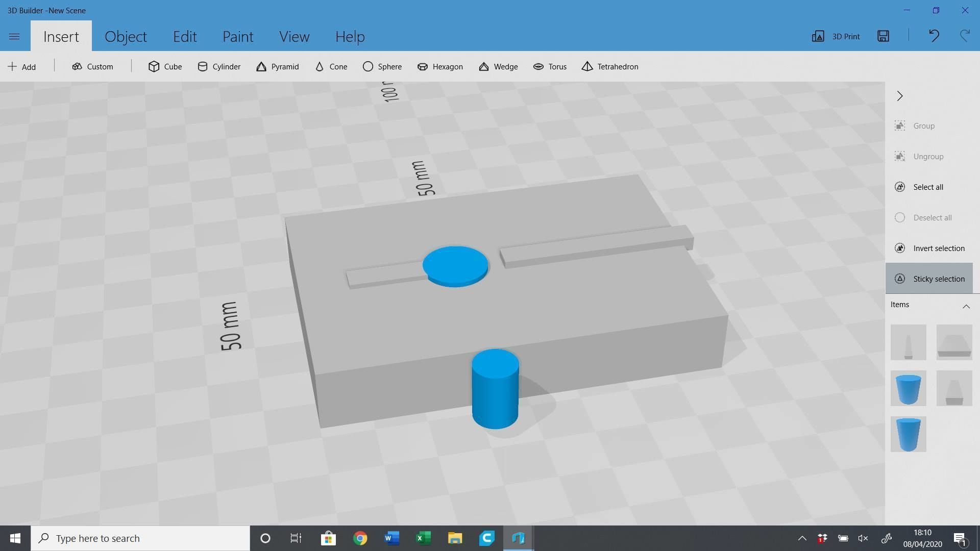Insert a Torus shape
The height and width of the screenshot is (551, 980).
549,66
